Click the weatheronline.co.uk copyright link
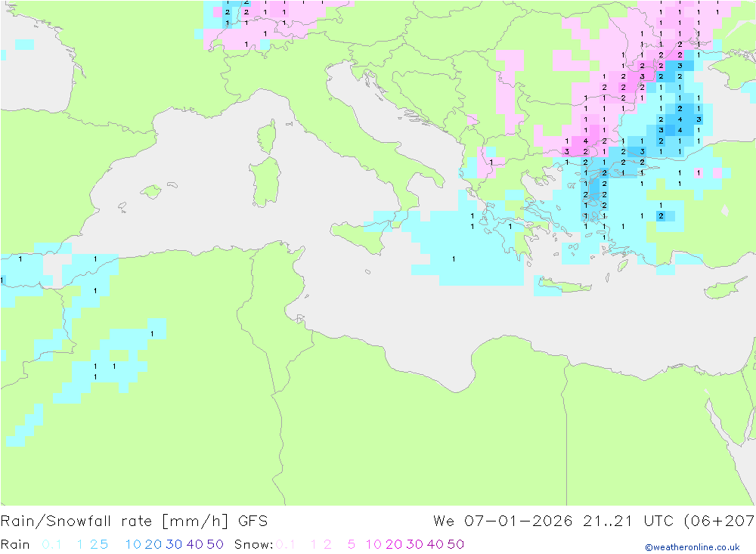This screenshot has width=756, height=554. pyautogui.click(x=692, y=547)
